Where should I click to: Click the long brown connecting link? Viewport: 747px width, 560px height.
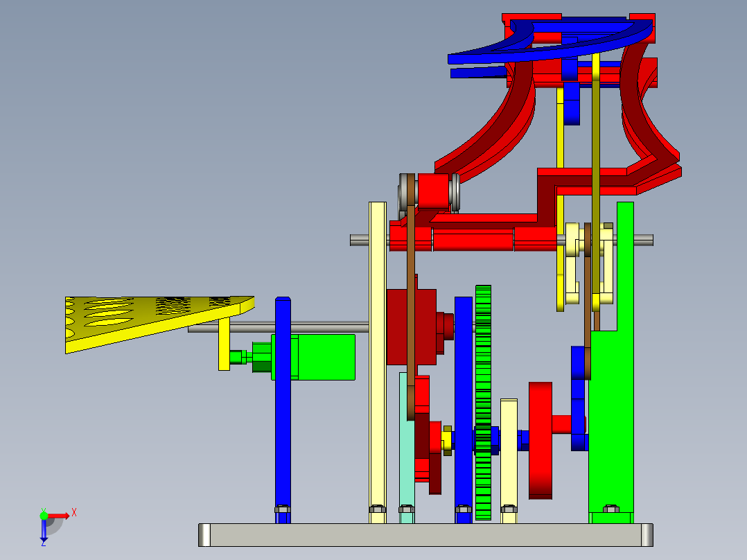[411, 298]
